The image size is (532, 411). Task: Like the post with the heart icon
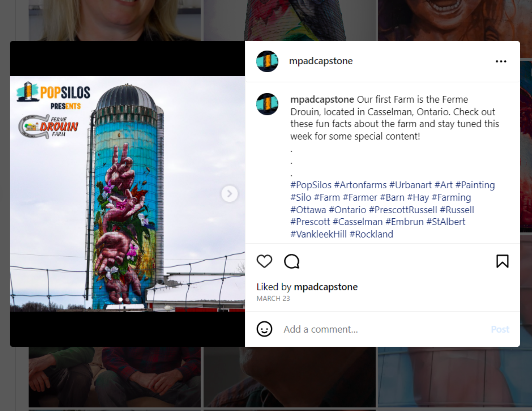(264, 261)
